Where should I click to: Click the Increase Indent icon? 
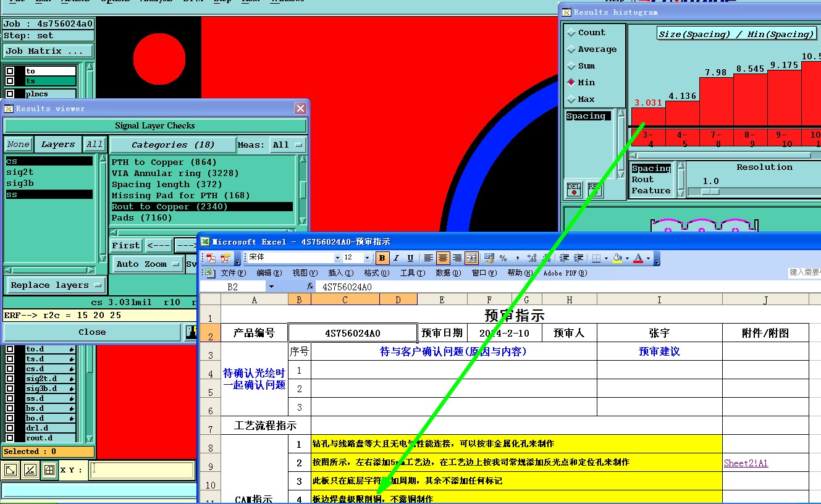click(579, 258)
